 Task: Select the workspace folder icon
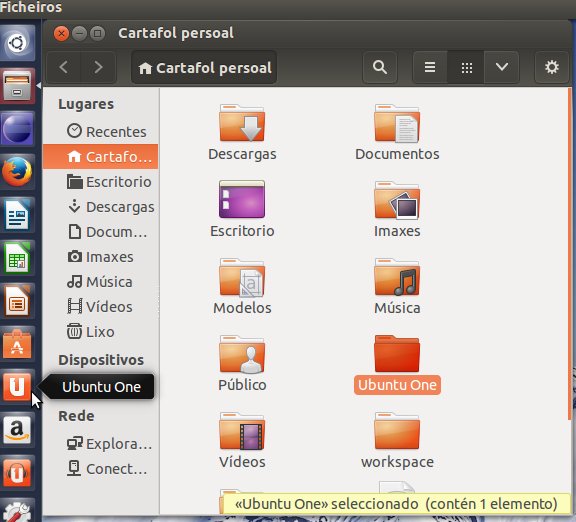[397, 431]
